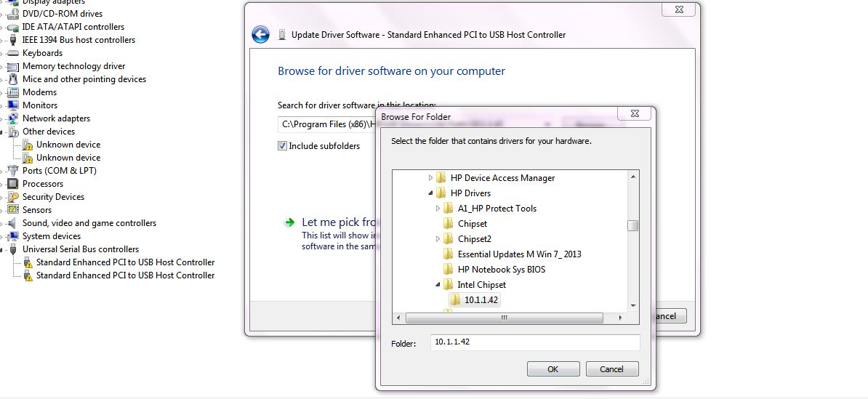Click the IEEE 1394 Bus host controllers icon

(x=13, y=40)
